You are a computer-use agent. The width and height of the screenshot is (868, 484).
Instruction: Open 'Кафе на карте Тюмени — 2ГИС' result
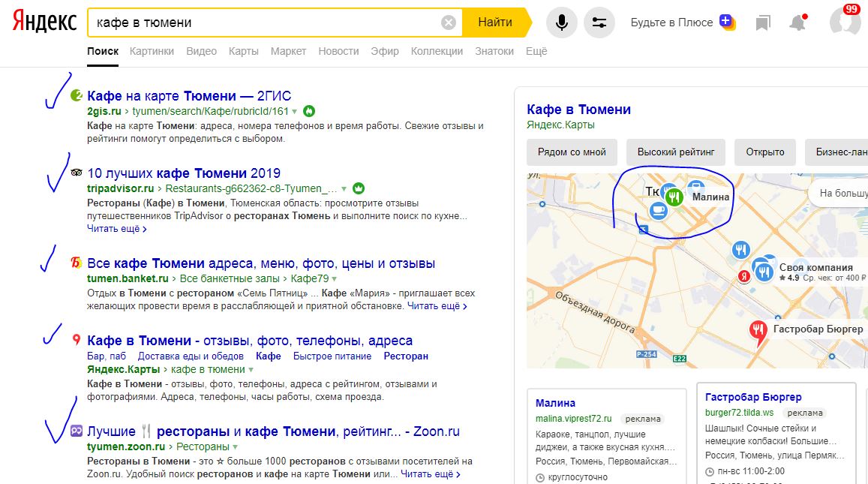point(189,96)
